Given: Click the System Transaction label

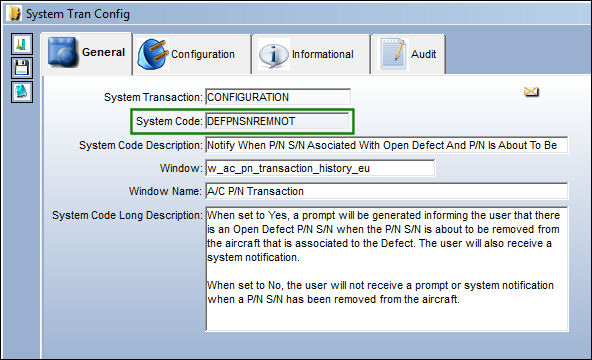Looking at the screenshot, I should 153,97.
